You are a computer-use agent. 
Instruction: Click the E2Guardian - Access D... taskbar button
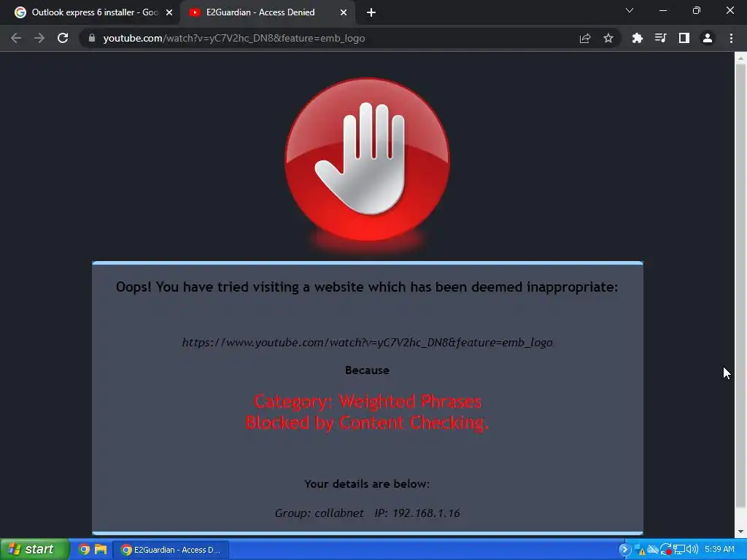point(171,550)
